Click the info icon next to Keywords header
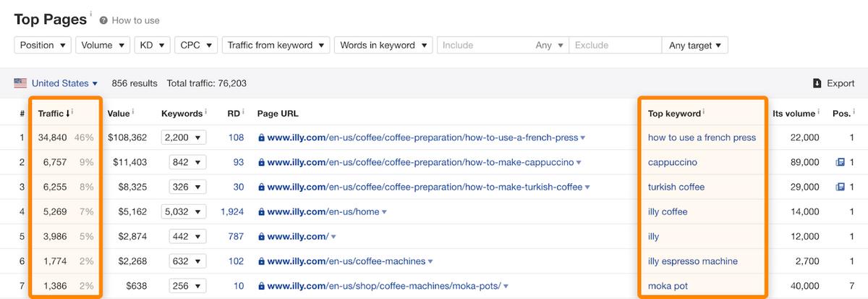Viewport: 868px width, 299px height. (x=206, y=113)
